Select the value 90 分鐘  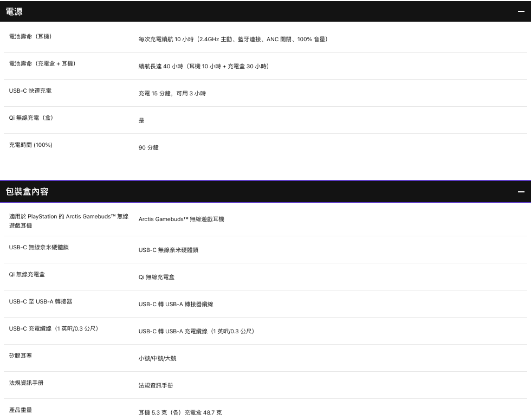pos(148,147)
